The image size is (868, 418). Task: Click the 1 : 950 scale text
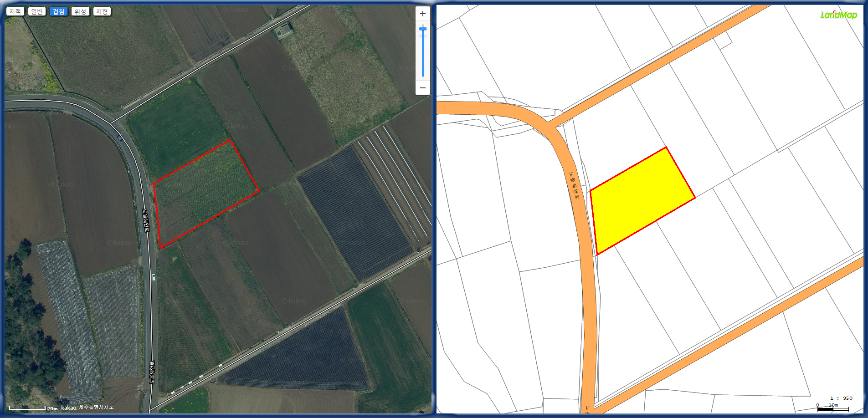[841, 398]
